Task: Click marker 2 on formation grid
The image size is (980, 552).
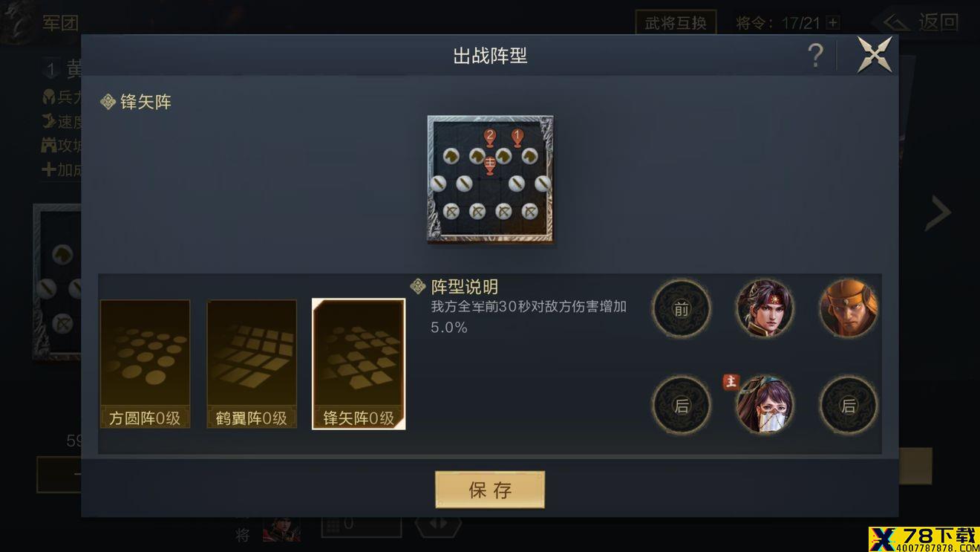Action: point(489,137)
